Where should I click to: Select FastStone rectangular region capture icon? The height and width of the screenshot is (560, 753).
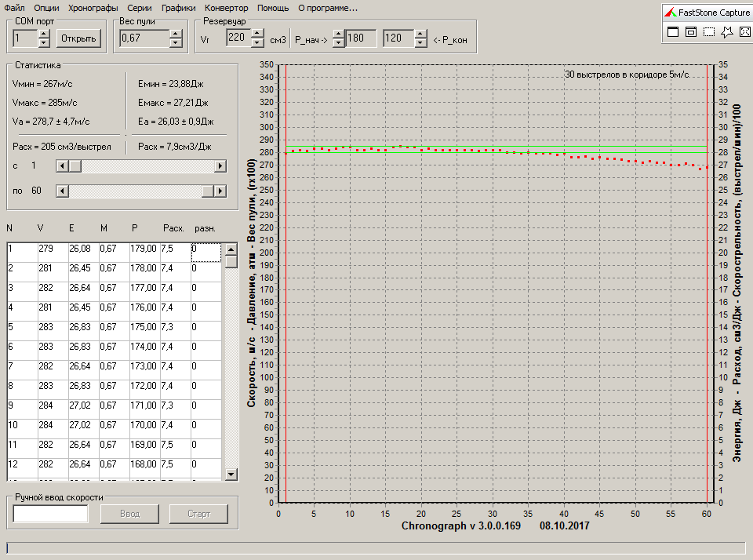click(x=709, y=31)
